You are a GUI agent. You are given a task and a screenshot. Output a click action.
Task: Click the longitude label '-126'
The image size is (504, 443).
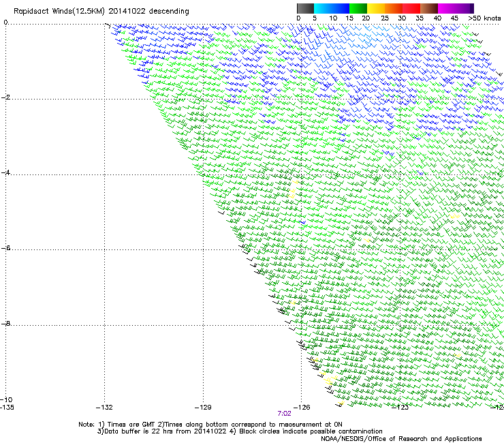tap(302, 408)
